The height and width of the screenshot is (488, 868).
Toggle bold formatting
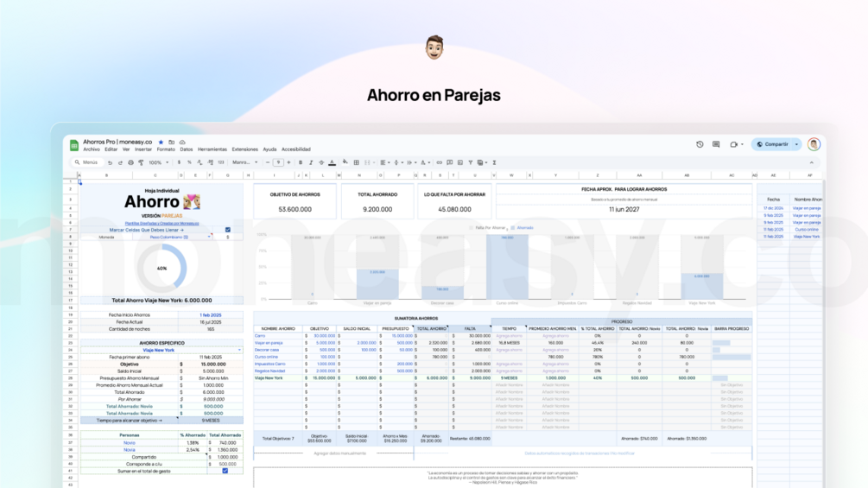tap(301, 162)
